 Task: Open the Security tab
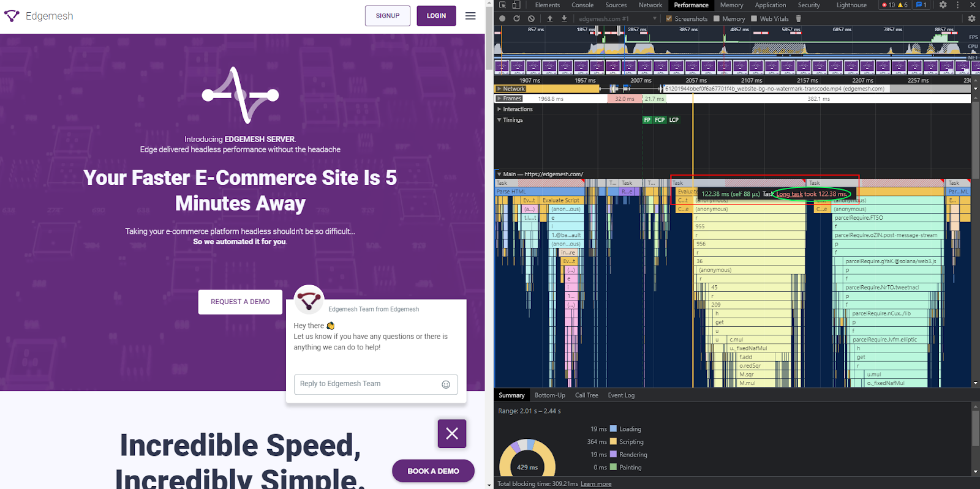[x=809, y=5]
